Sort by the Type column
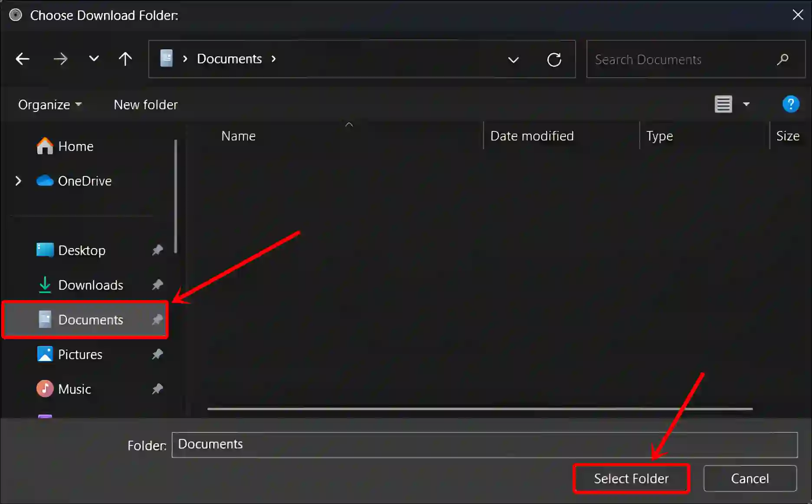 click(x=659, y=136)
